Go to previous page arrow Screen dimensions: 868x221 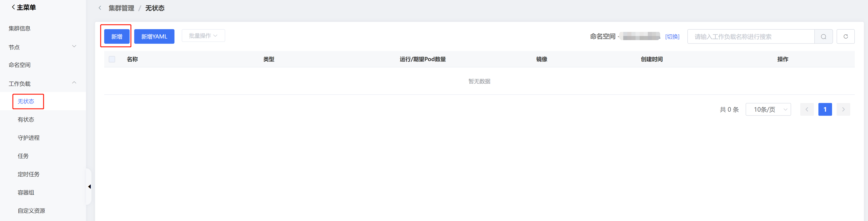(x=807, y=109)
